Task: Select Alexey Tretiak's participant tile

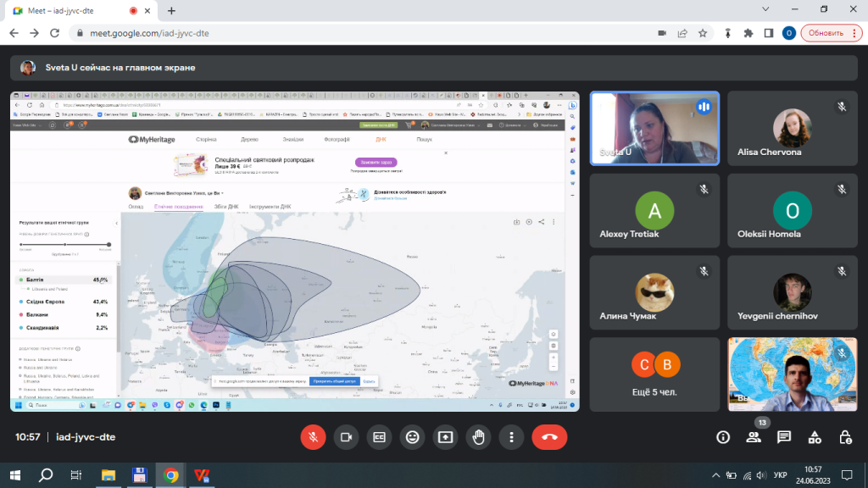Action: pyautogui.click(x=655, y=210)
